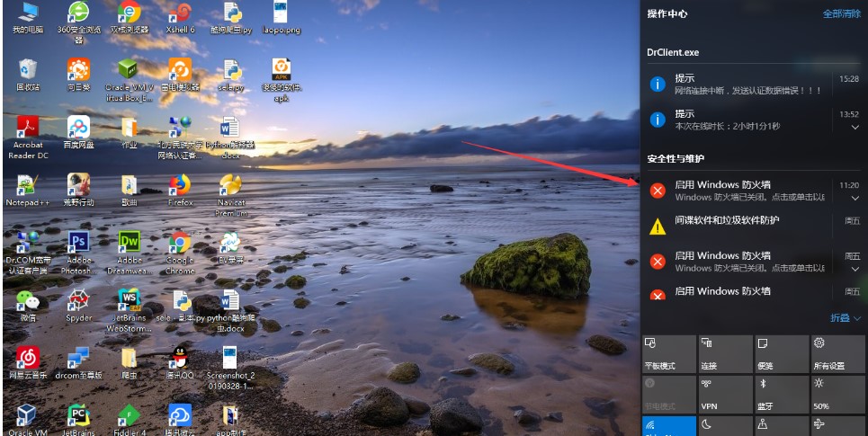Open the spyware protection (间谍软件和垃圾软件防护) notification
This screenshot has width=868, height=436.
727,221
